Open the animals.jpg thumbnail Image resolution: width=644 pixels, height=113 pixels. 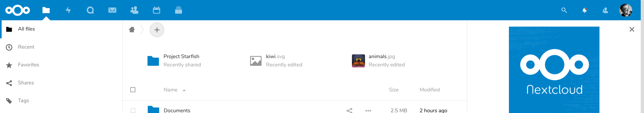point(358,61)
